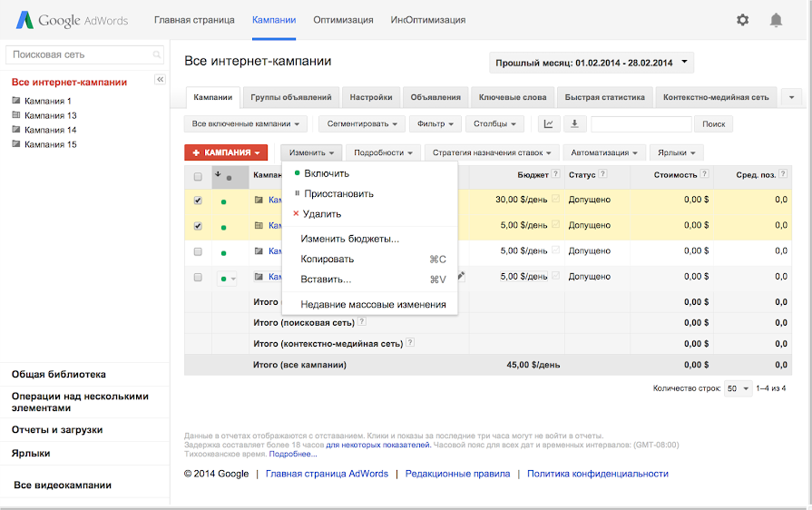Open the settings gear icon
812x510 pixels.
pos(743,20)
